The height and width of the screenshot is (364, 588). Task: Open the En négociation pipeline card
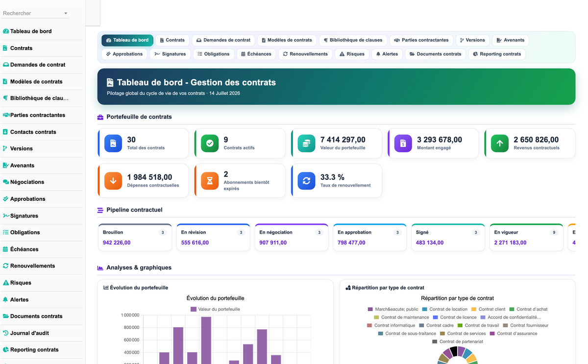pyautogui.click(x=292, y=238)
